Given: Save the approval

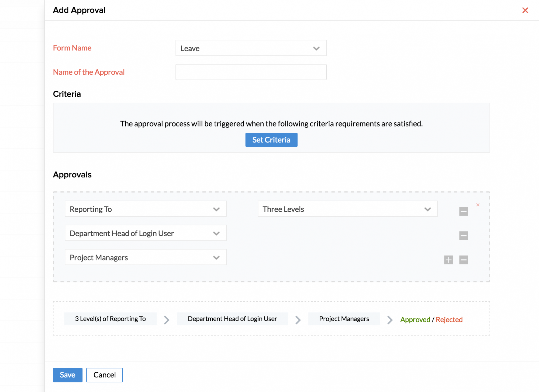Looking at the screenshot, I should coord(67,375).
